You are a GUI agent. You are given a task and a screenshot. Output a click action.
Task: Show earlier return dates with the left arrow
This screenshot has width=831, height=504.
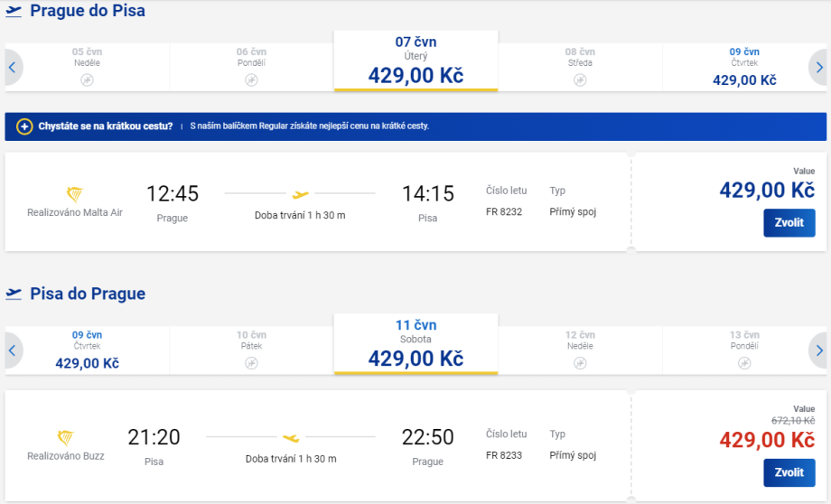click(x=13, y=350)
